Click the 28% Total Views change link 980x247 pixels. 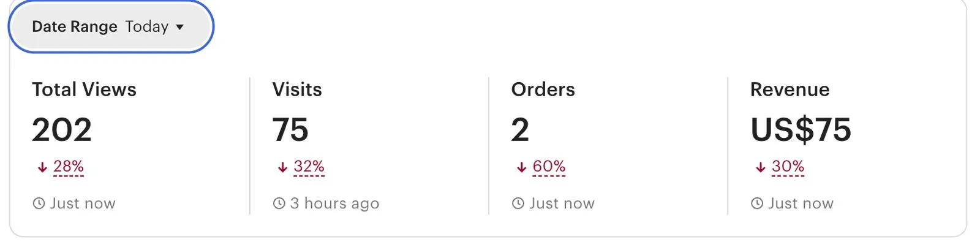tap(69, 167)
